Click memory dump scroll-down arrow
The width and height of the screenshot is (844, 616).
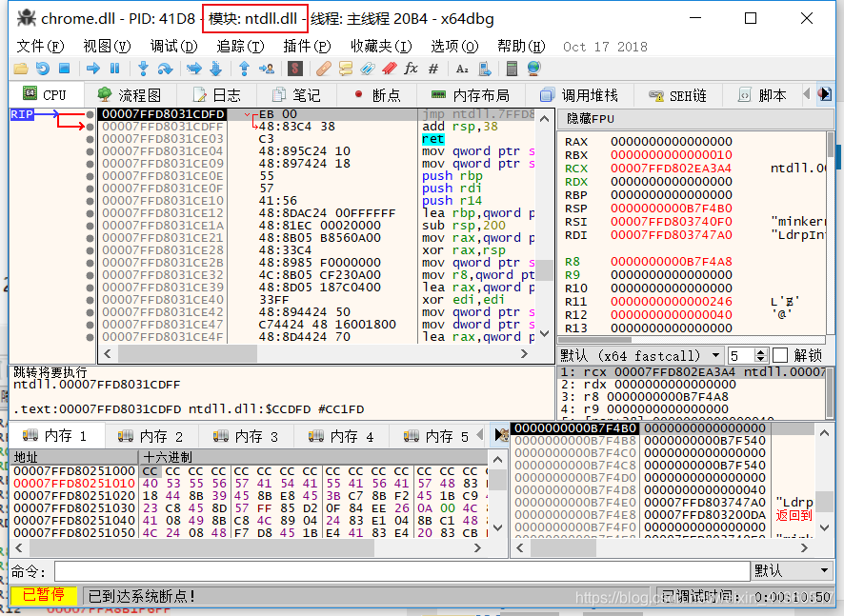[498, 527]
